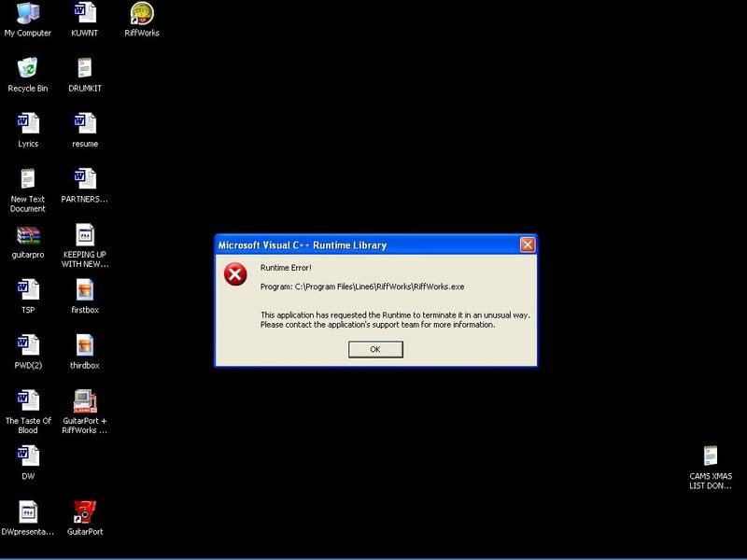This screenshot has width=747, height=560.
Task: Select the Recycle Bin icon
Action: click(28, 68)
